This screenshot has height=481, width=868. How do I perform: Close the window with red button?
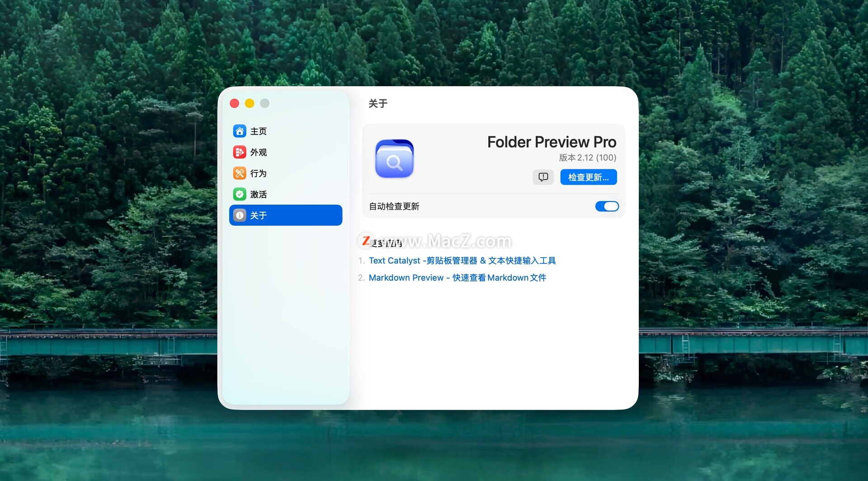(x=234, y=103)
